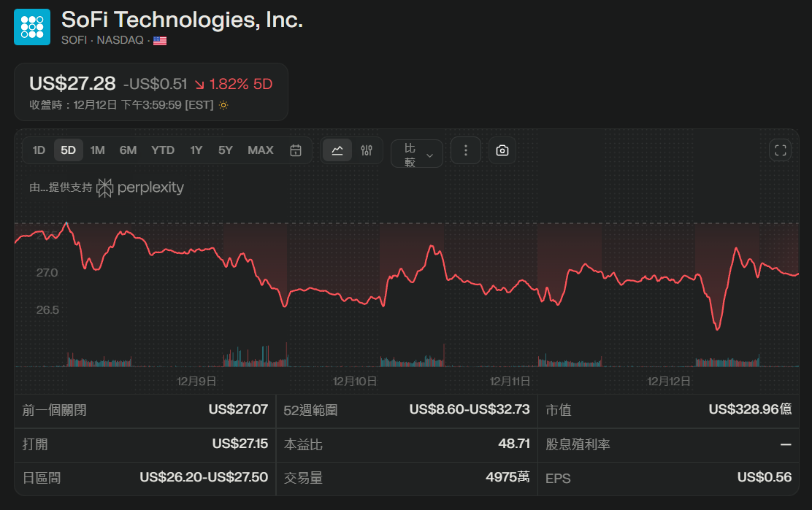Click the volume value 4975萬
Image resolution: width=812 pixels, height=510 pixels.
click(x=507, y=477)
